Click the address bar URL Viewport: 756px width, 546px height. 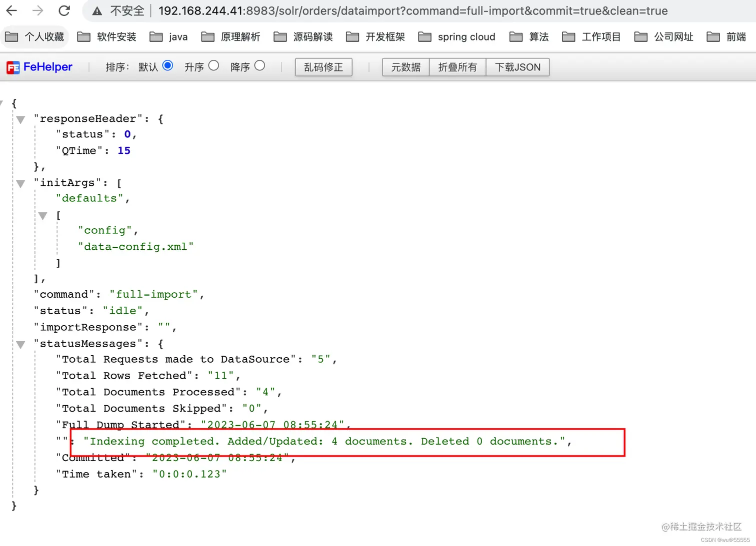pyautogui.click(x=413, y=10)
